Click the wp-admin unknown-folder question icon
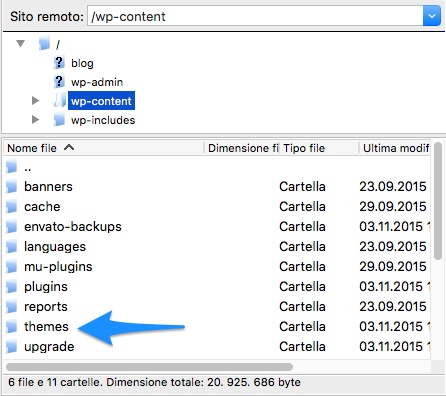This screenshot has width=446, height=396. [59, 82]
